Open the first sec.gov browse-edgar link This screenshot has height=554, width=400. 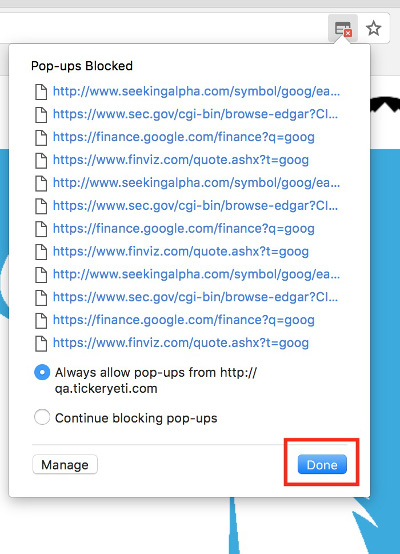click(195, 114)
